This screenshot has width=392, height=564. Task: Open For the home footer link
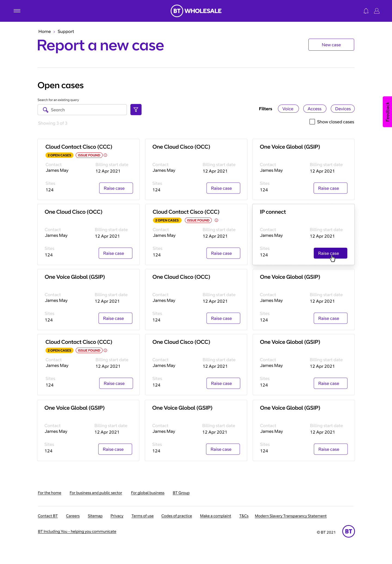point(50,493)
